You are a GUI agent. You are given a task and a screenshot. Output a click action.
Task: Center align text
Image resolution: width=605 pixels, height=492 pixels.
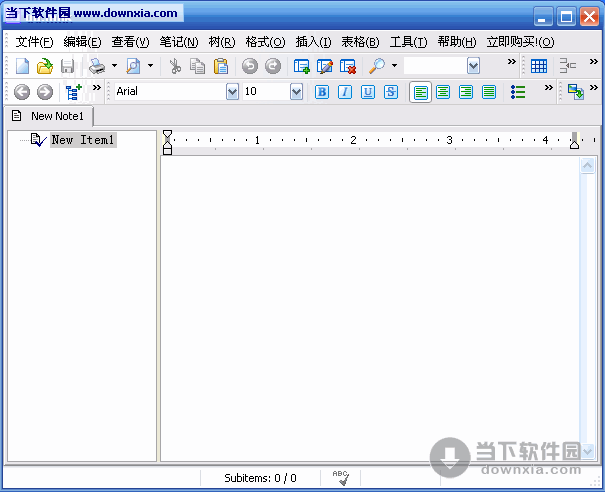[x=443, y=92]
